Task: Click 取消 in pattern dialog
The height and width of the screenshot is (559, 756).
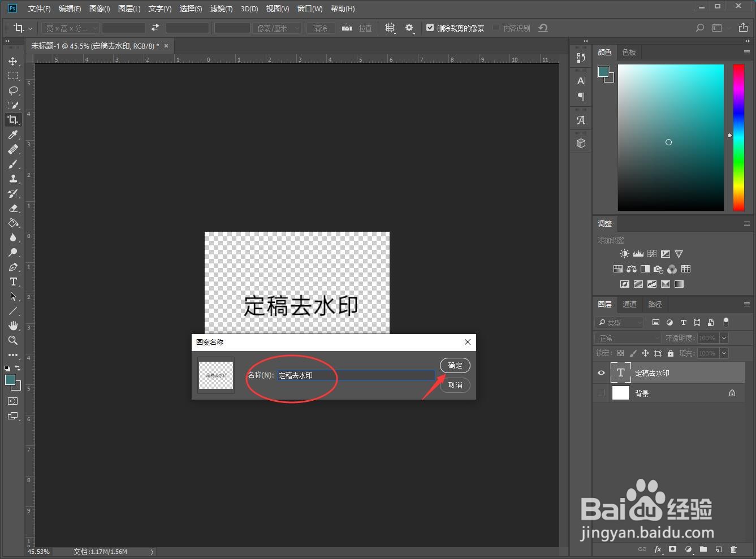Action: pos(455,385)
